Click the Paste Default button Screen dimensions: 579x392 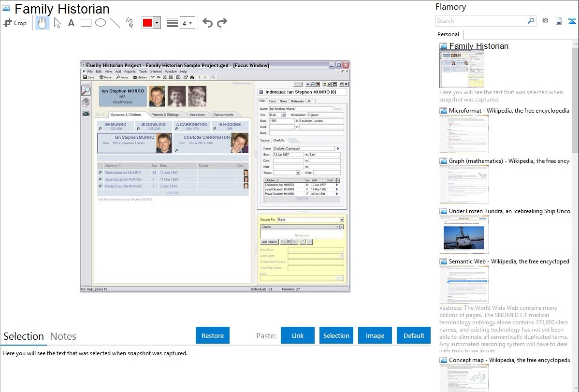pos(414,335)
